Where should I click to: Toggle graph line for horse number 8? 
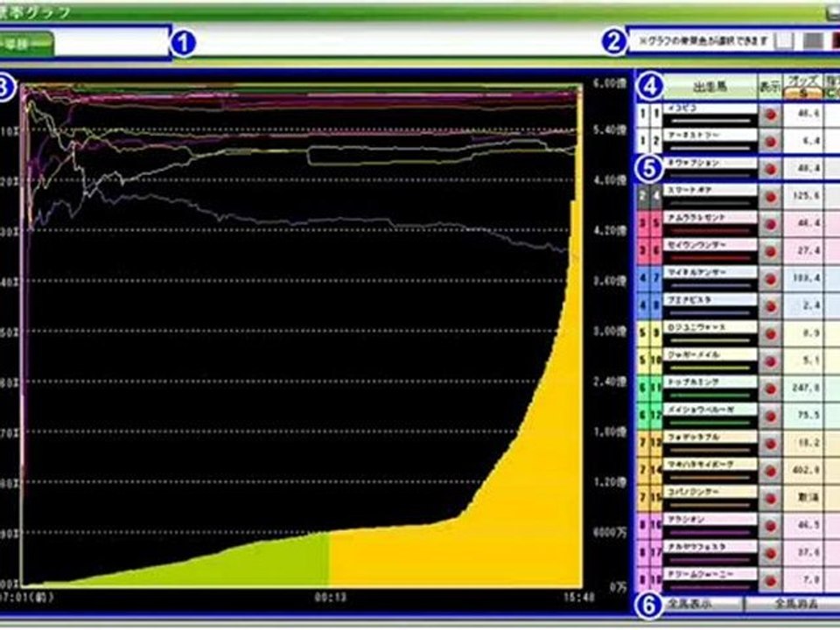point(770,307)
